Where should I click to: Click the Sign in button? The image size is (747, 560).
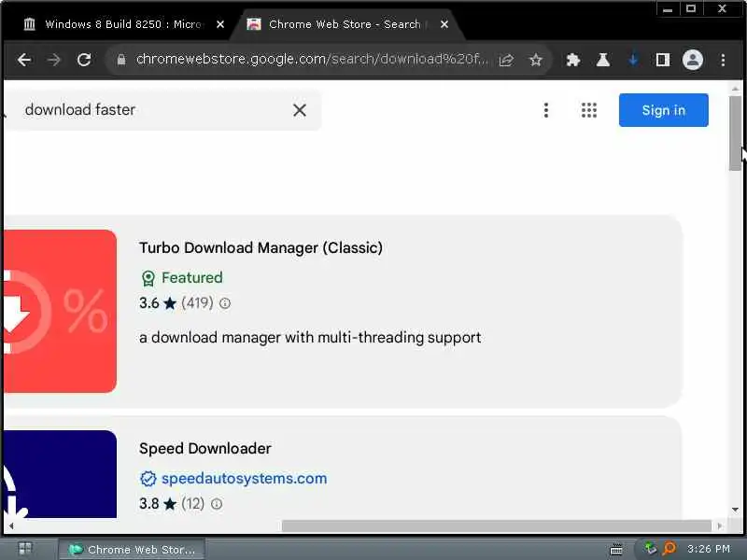(663, 110)
